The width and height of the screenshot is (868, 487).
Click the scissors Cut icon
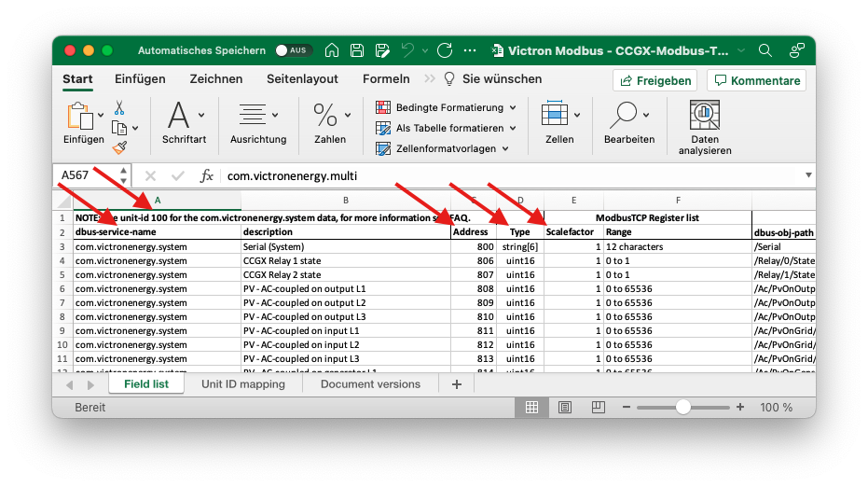pos(119,107)
